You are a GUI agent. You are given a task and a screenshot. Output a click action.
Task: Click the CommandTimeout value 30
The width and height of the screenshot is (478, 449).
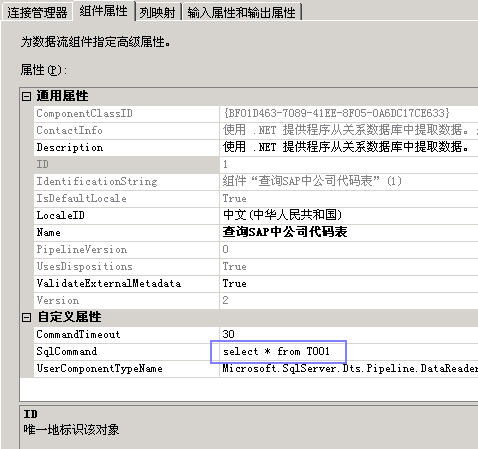(x=228, y=334)
